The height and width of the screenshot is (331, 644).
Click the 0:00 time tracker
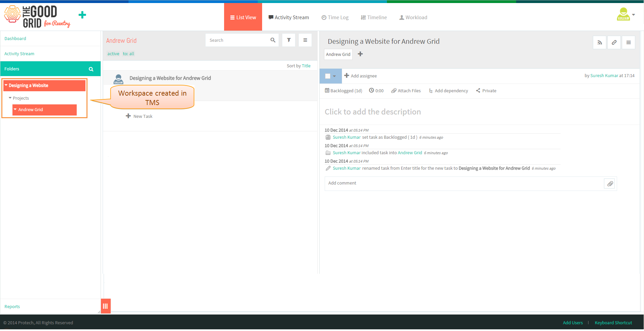376,91
